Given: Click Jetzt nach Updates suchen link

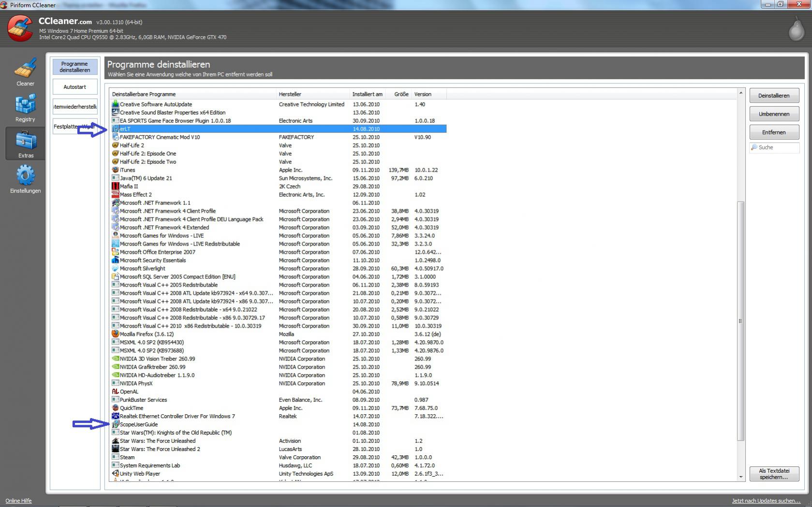Looking at the screenshot, I should pyautogui.click(x=766, y=501).
